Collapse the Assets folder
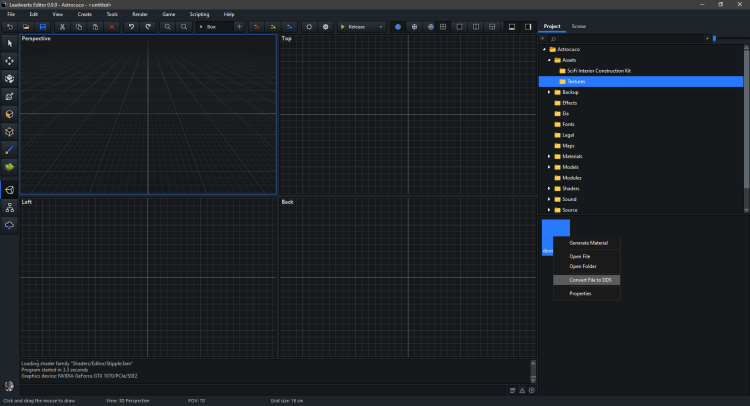Screen dimensions: 750x406 pos(548,60)
